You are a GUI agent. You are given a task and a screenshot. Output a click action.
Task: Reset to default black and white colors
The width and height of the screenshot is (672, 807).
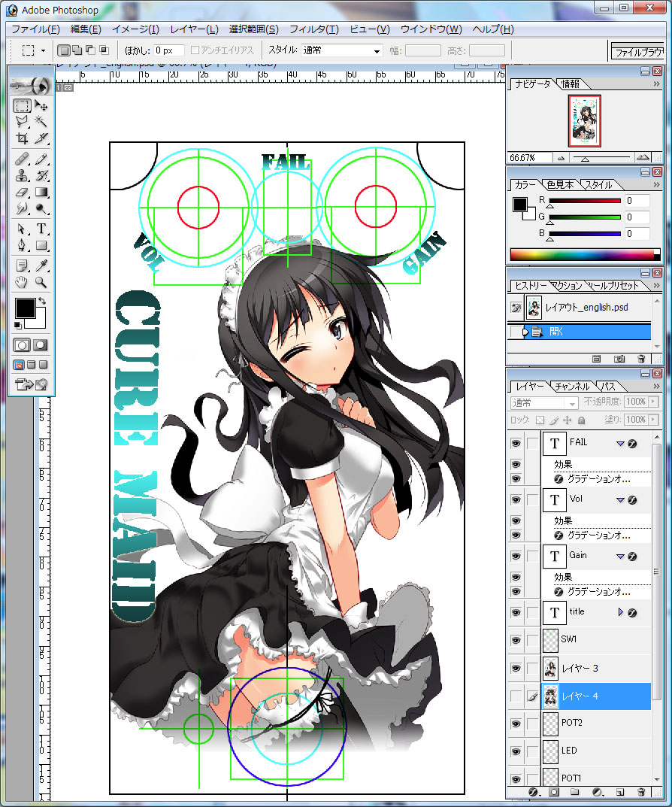click(17, 325)
